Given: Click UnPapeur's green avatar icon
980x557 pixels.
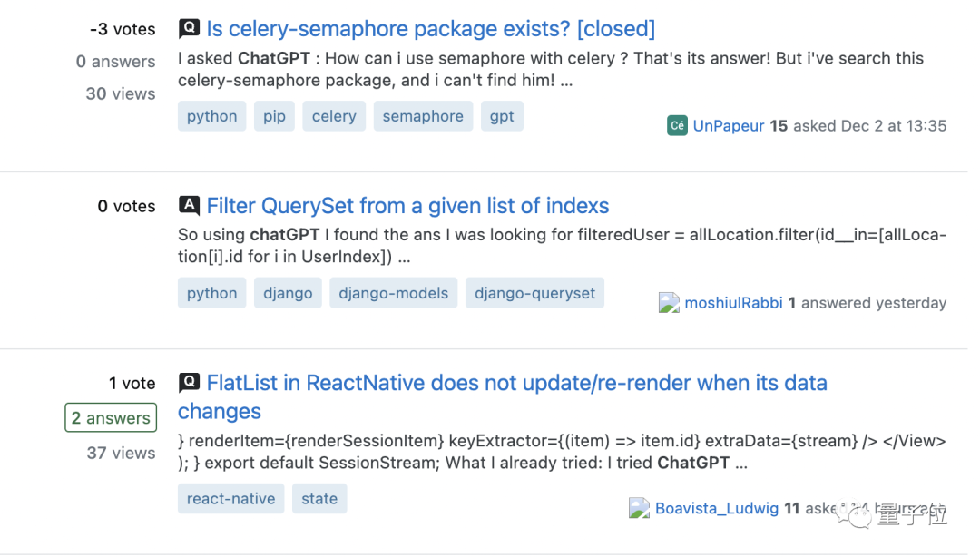Looking at the screenshot, I should coord(677,126).
